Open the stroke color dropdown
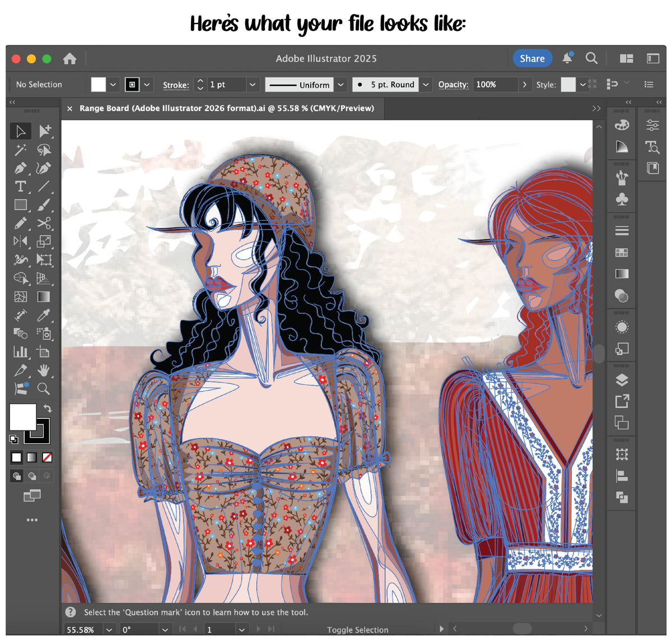The width and height of the screenshot is (672, 640). (147, 85)
